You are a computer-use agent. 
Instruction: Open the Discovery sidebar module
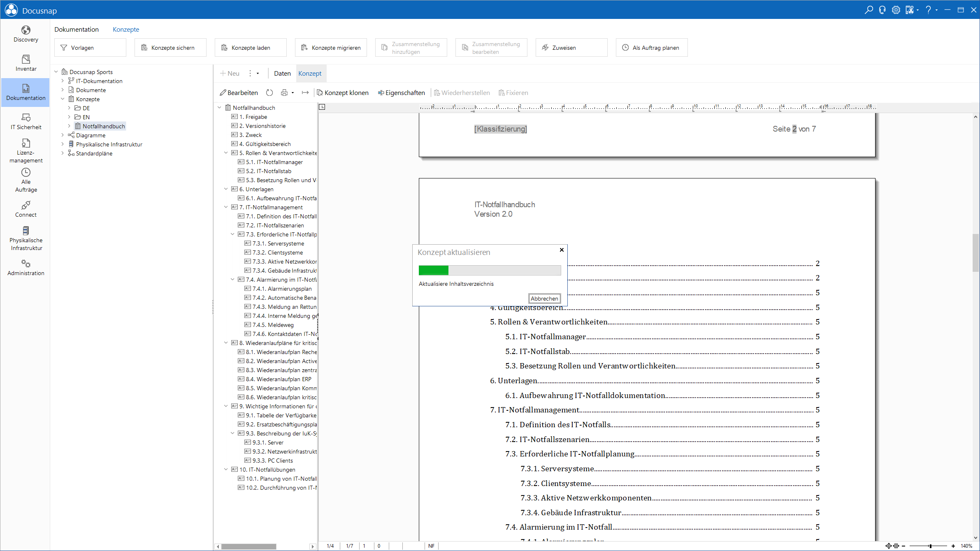[26, 34]
